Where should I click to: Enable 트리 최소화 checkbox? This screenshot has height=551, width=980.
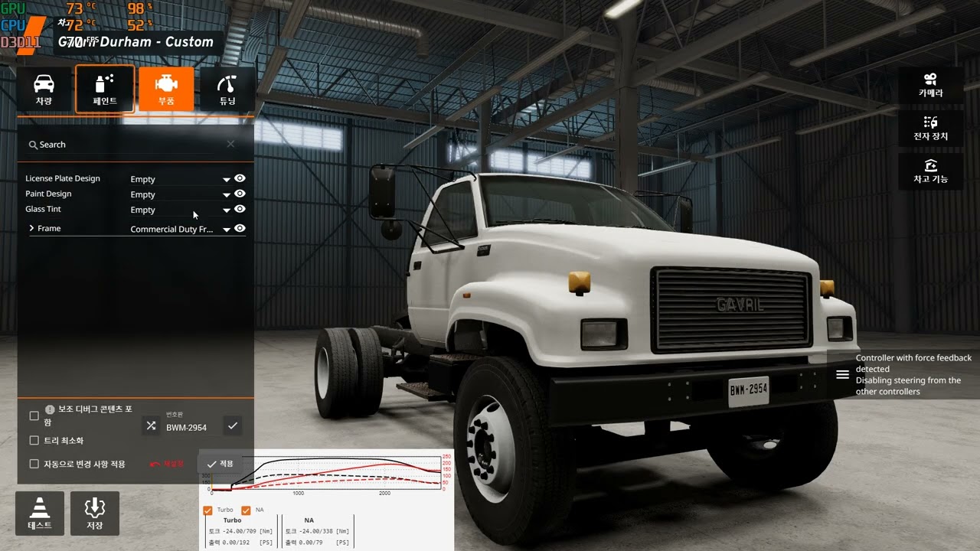tap(34, 440)
